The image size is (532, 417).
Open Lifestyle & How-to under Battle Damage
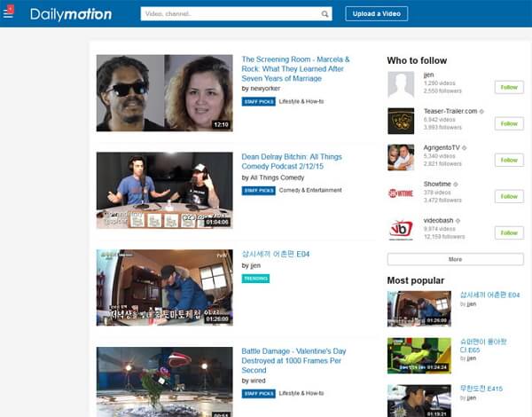(x=301, y=393)
